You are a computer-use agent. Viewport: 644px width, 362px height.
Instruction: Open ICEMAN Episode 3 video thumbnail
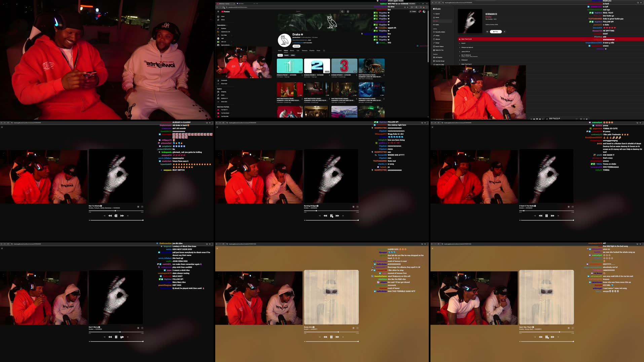tap(344, 66)
